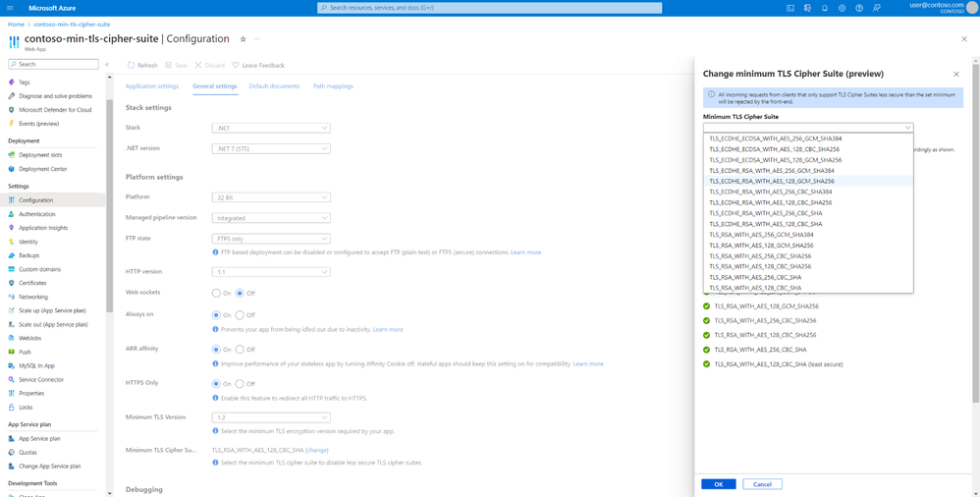980x497 pixels.
Task: Click the sidebar Search box
Action: click(53, 64)
